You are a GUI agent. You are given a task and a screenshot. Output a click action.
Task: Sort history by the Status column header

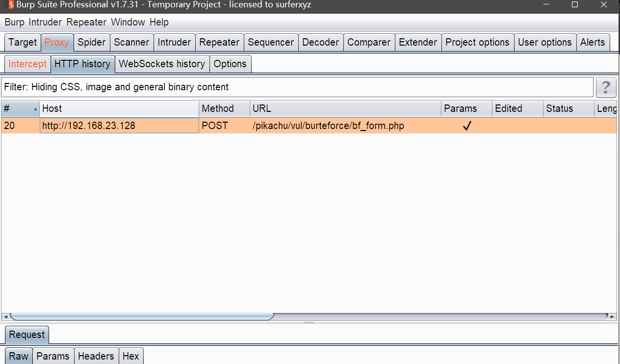tap(559, 108)
